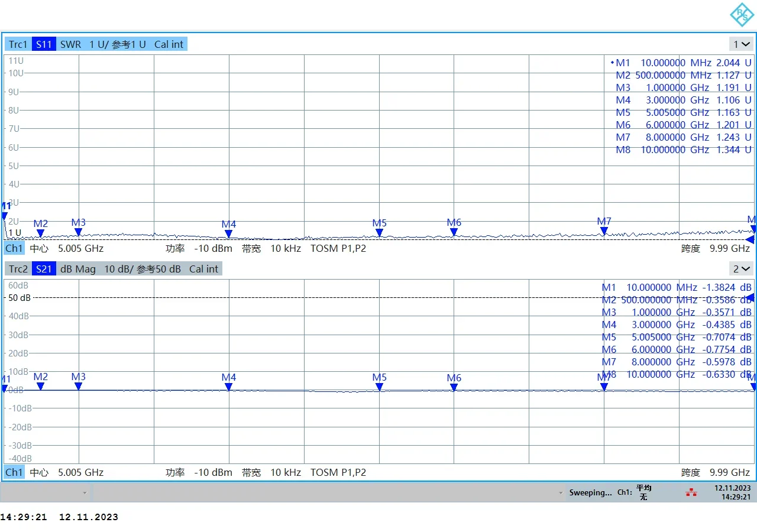
Task: Open the diagram 1 dropdown
Action: (x=742, y=44)
